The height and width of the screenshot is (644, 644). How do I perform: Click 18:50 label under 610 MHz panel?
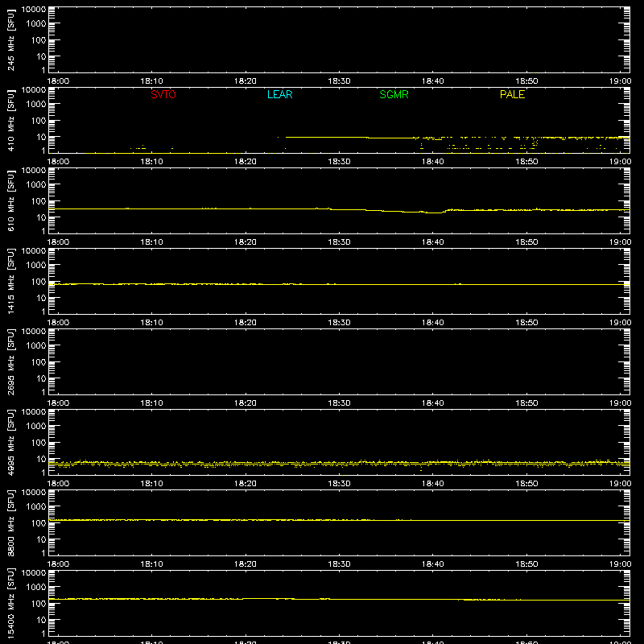point(526,242)
